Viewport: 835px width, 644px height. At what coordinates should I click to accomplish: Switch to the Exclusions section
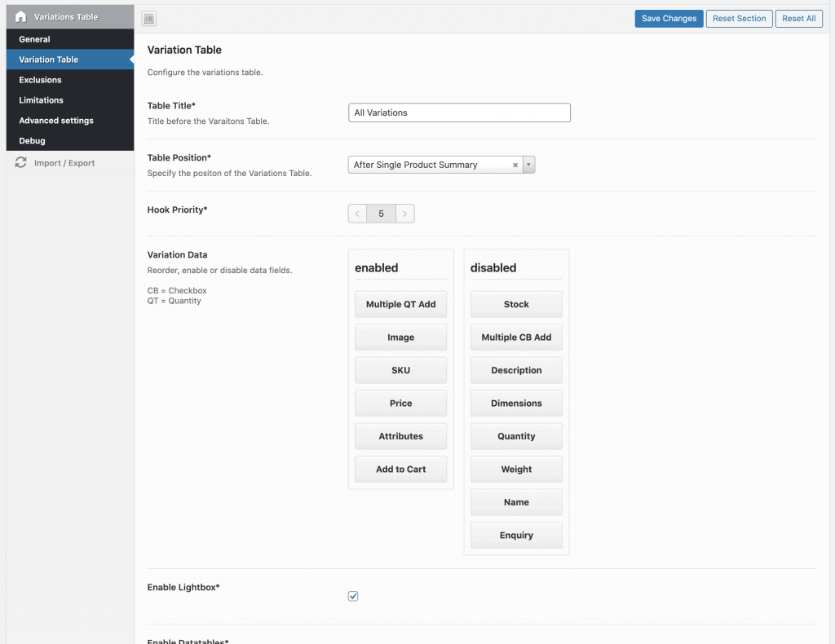[40, 80]
